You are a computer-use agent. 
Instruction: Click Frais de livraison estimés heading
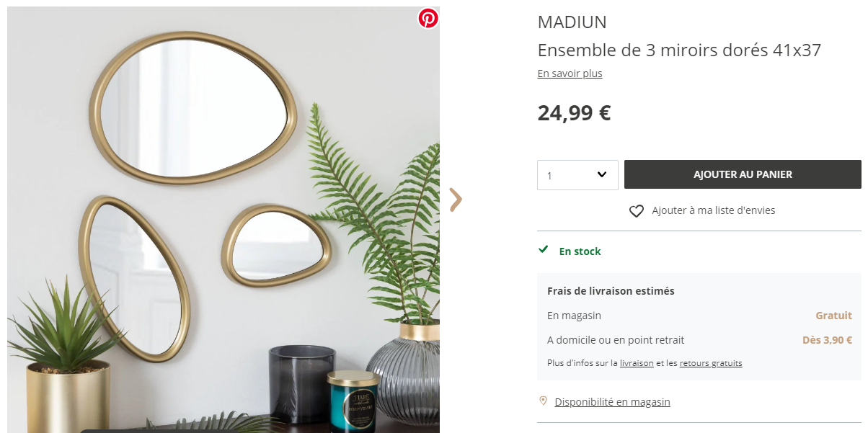611,291
